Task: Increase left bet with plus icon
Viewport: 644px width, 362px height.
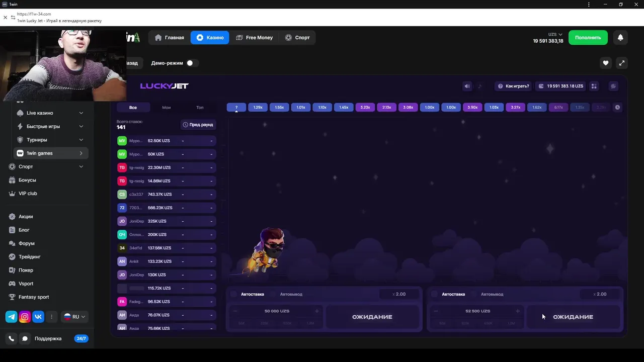Action: tap(317, 311)
